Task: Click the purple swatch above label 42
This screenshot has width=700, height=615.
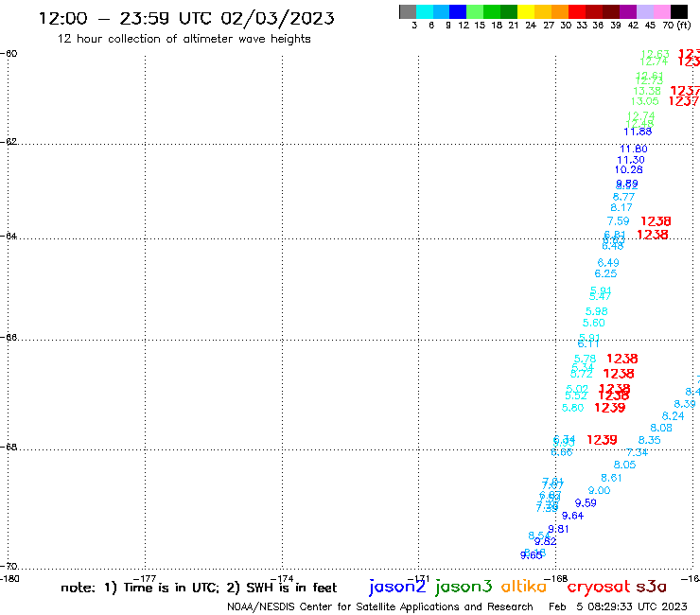Action: [628, 11]
